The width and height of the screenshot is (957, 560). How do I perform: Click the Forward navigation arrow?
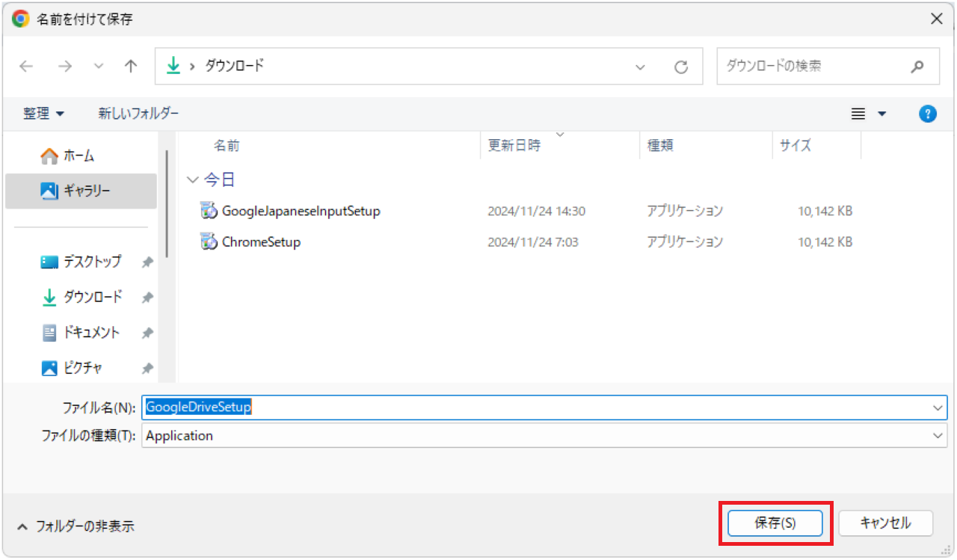click(x=65, y=67)
